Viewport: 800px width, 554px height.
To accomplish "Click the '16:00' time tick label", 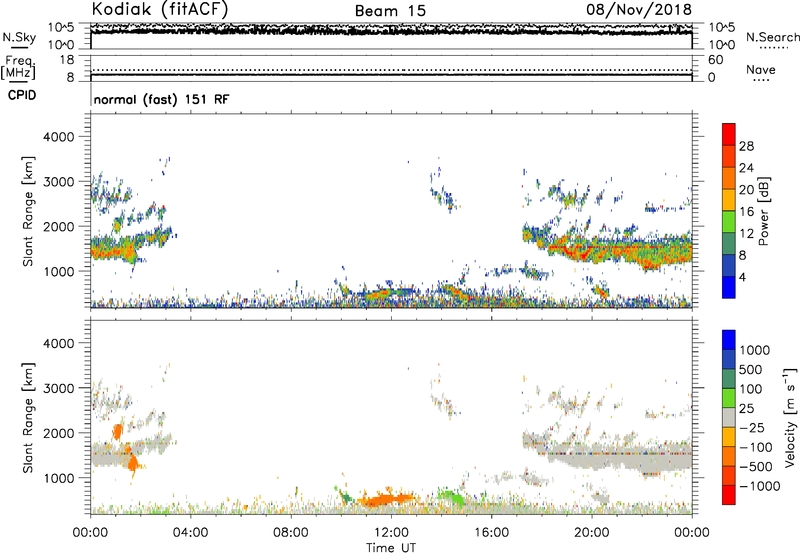I will 491,533.
